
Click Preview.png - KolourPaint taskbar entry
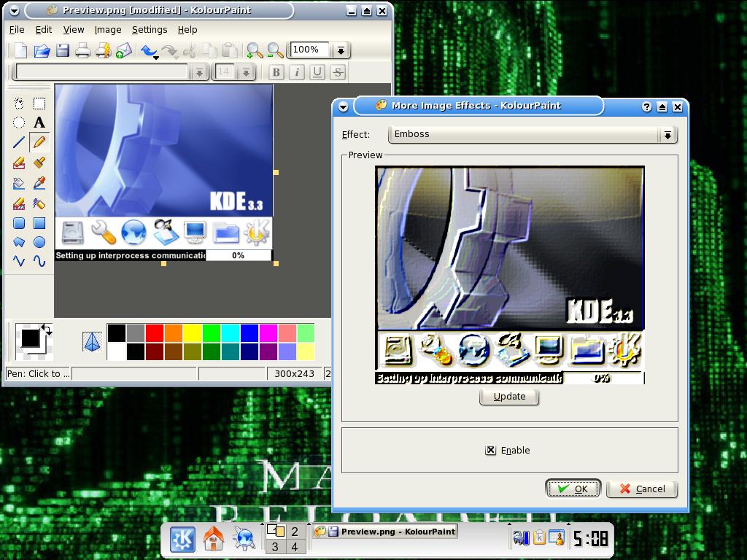point(385,532)
